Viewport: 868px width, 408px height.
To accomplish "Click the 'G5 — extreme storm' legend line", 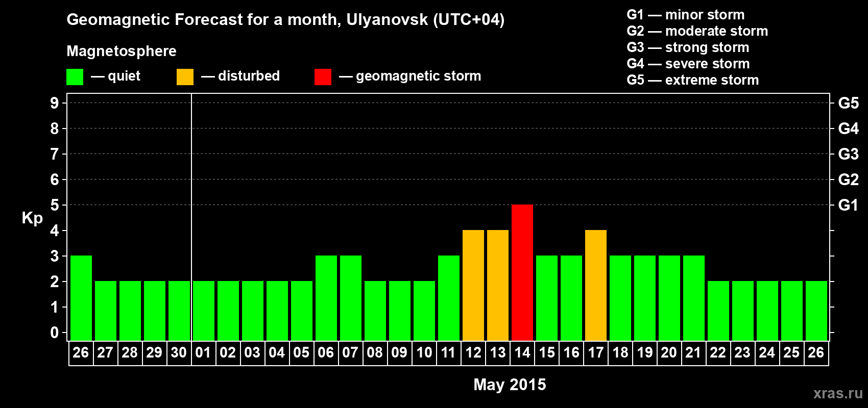I will click(x=693, y=80).
